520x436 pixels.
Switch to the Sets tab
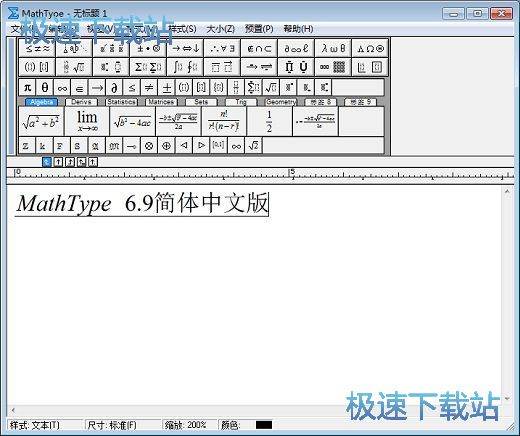[x=201, y=102]
